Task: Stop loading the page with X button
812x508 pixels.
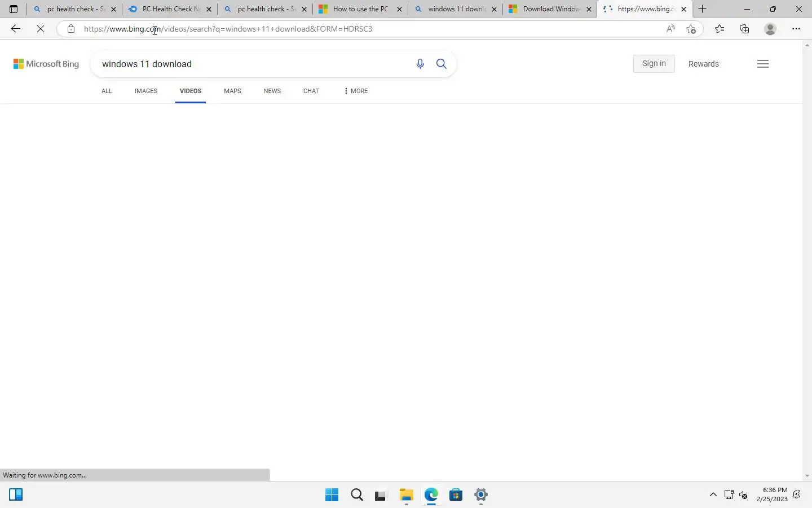Action: (x=41, y=29)
